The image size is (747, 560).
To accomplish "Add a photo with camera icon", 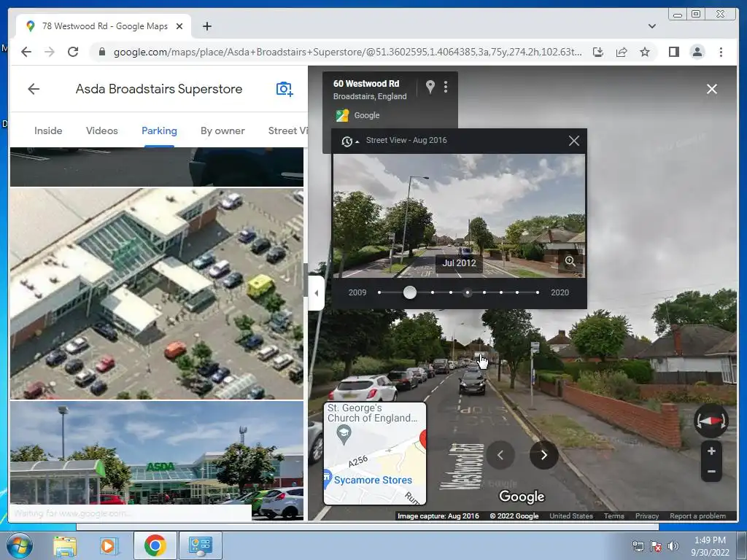I will pos(285,89).
